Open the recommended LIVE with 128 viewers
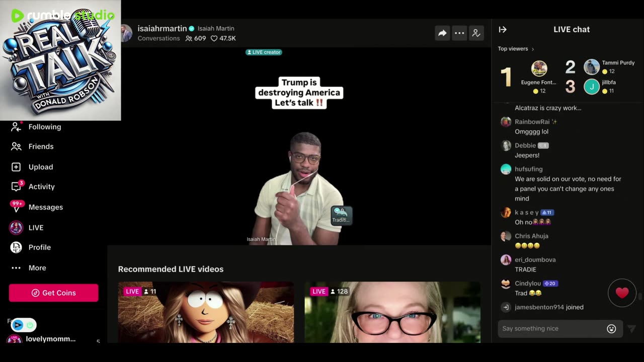Image resolution: width=644 pixels, height=362 pixels. coord(392,312)
